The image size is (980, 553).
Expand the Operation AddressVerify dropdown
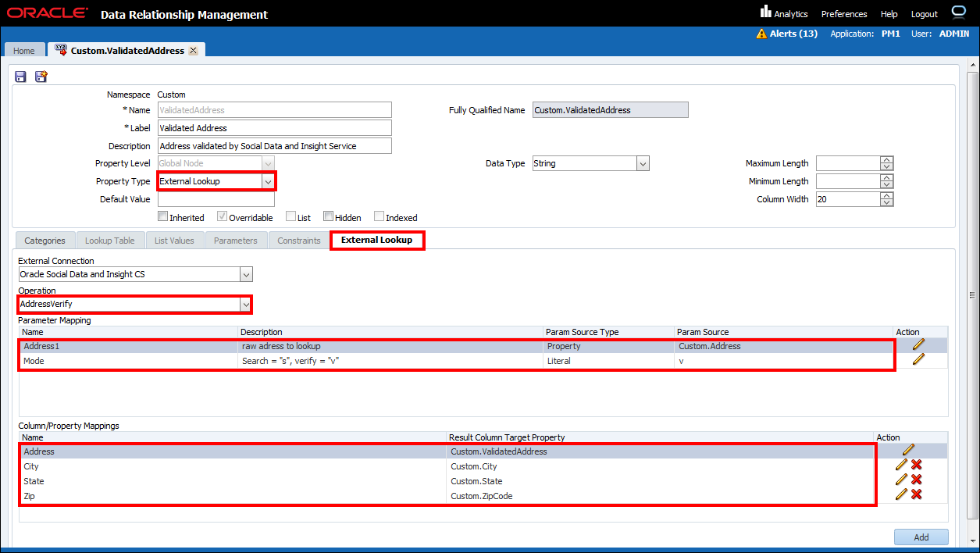click(246, 304)
